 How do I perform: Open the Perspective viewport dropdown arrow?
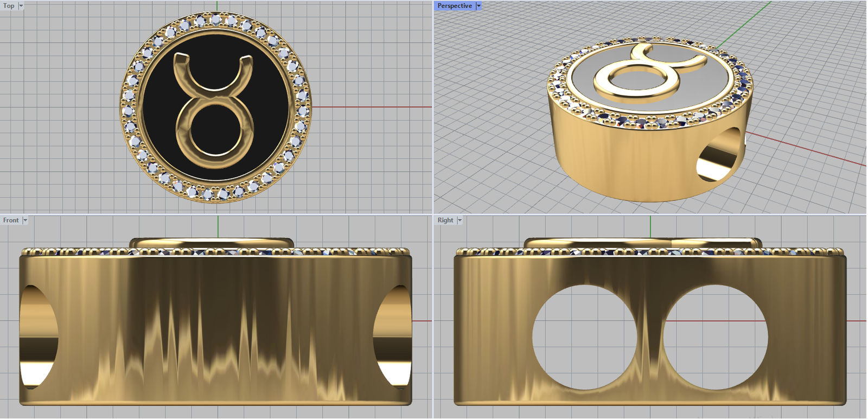click(478, 6)
